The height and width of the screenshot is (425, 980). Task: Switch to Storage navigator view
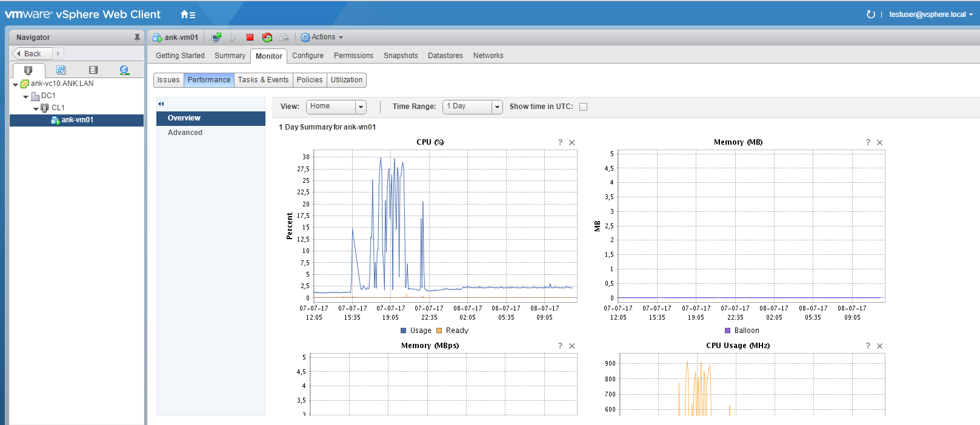coord(93,70)
